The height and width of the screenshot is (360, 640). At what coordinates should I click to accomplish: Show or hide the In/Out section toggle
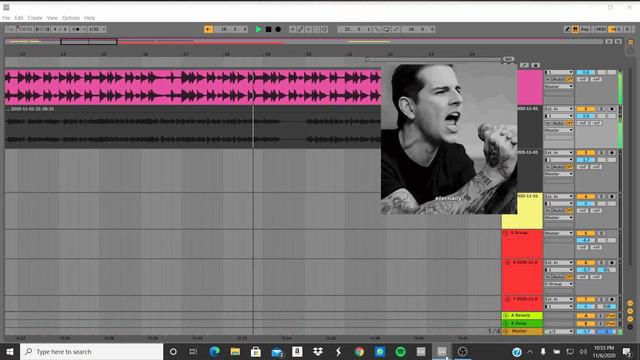pos(630,303)
